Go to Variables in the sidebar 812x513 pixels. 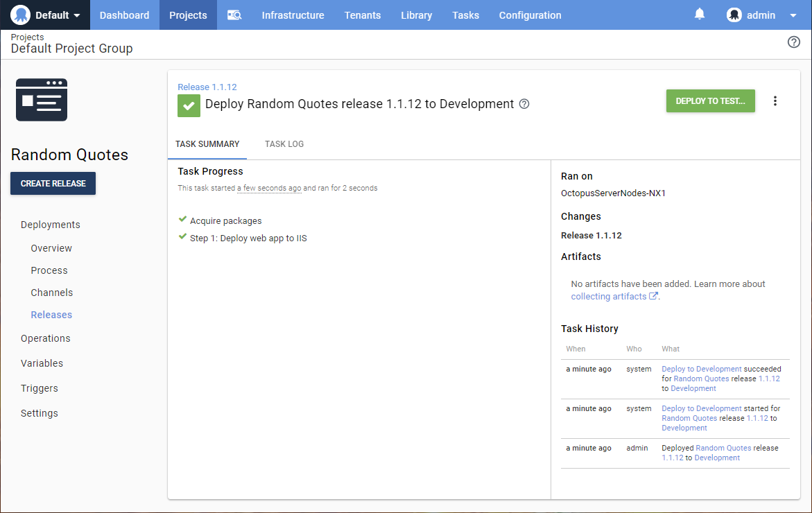(42, 363)
